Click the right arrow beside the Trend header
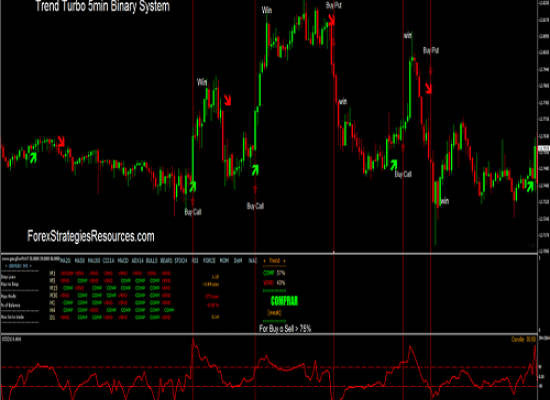This screenshot has height=400, width=550. (284, 261)
